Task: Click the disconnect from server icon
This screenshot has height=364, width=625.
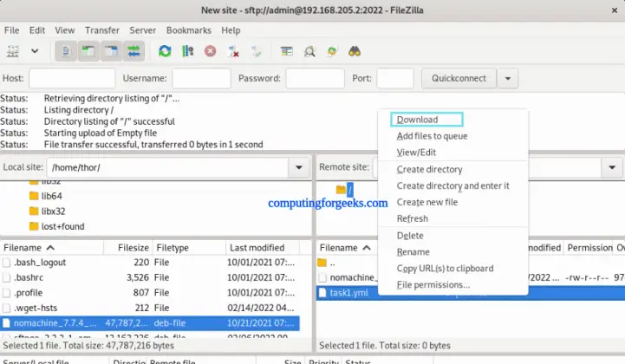Action: point(232,51)
